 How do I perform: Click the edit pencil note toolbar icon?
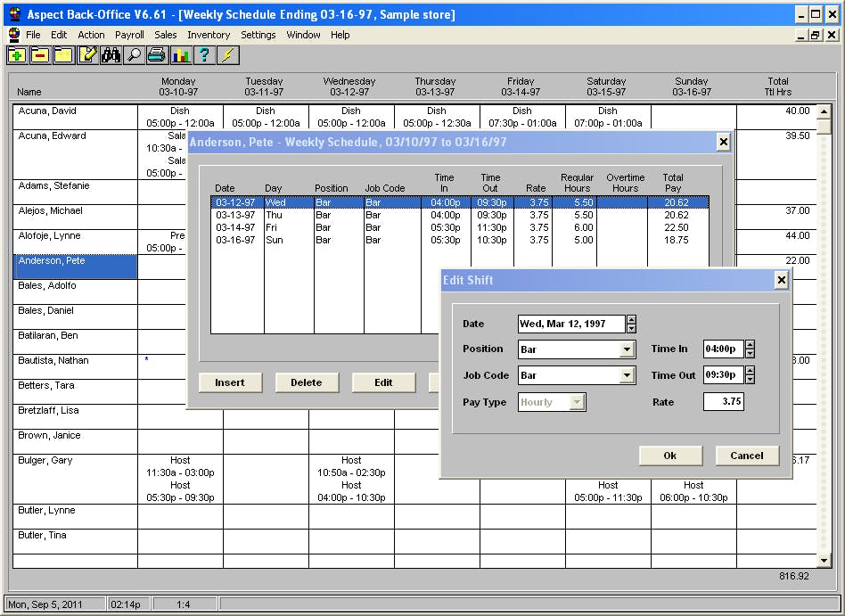coord(87,55)
